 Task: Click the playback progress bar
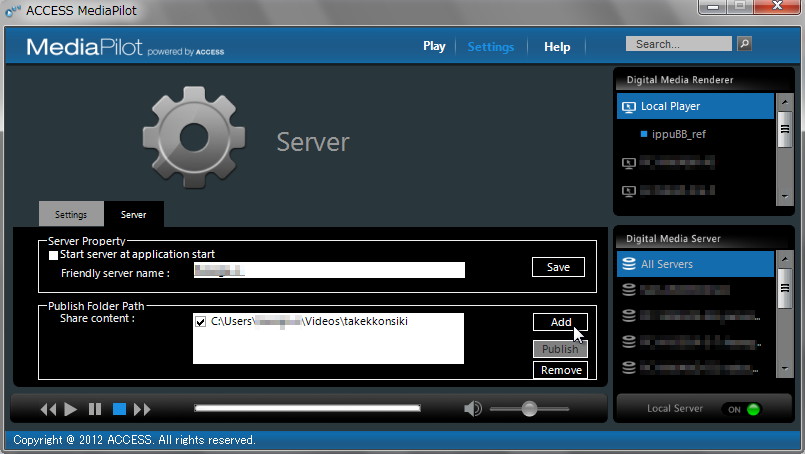[x=307, y=408]
